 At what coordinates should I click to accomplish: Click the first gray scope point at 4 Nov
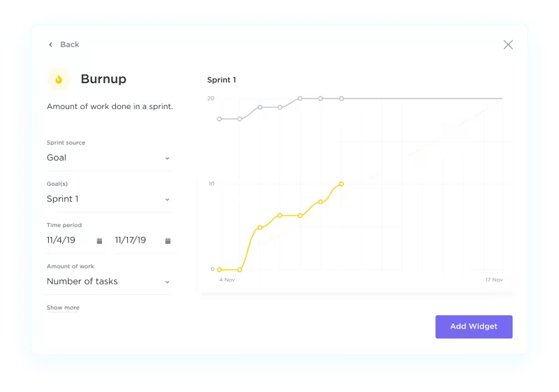(219, 119)
